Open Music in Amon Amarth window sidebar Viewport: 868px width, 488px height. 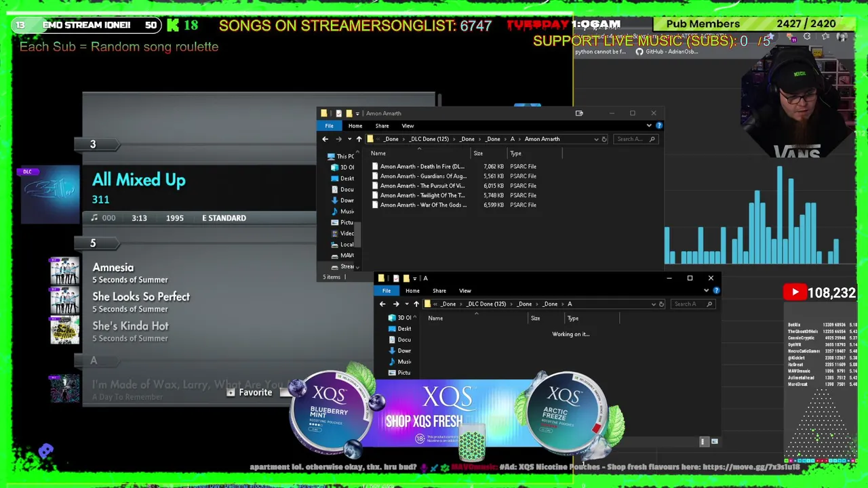[x=342, y=211]
